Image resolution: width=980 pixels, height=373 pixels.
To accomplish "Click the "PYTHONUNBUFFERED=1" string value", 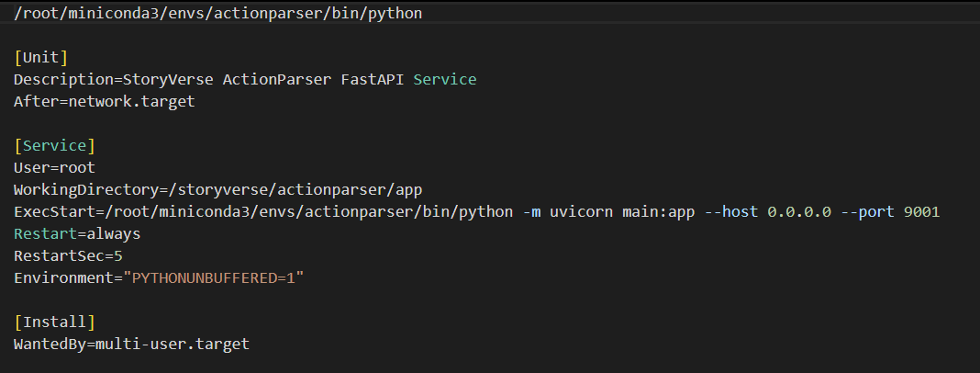I will click(213, 277).
